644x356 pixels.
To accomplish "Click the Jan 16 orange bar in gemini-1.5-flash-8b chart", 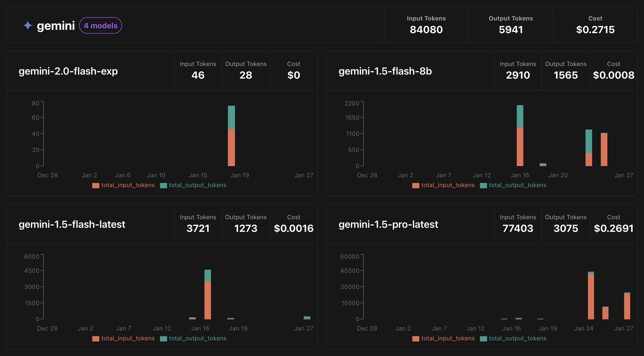I will point(520,147).
